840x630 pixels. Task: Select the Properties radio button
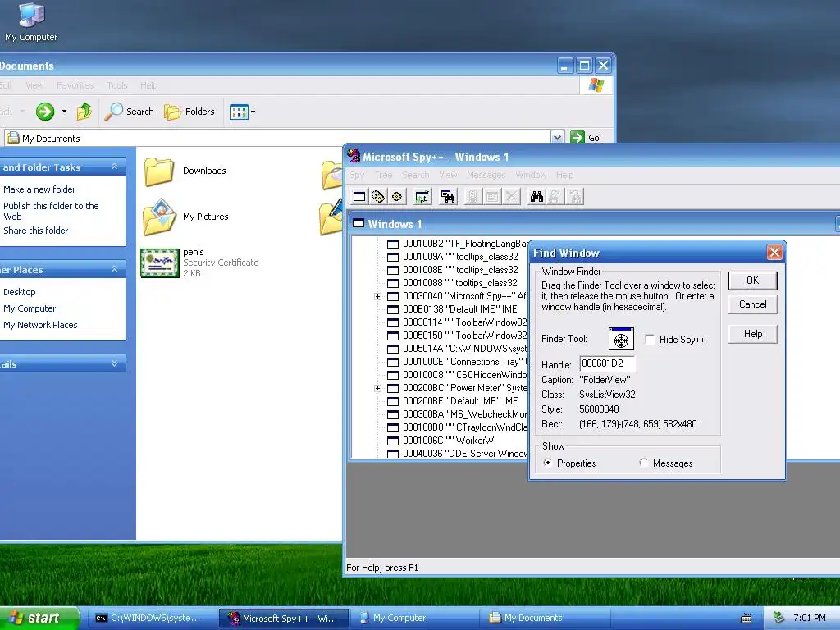tap(547, 463)
